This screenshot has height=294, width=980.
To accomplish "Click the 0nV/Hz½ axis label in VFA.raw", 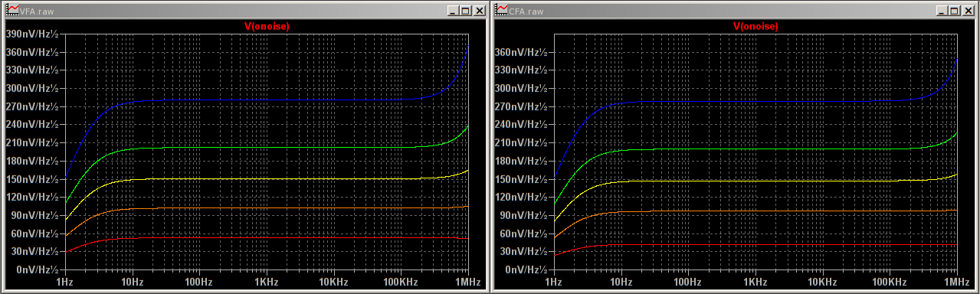I will [x=37, y=269].
